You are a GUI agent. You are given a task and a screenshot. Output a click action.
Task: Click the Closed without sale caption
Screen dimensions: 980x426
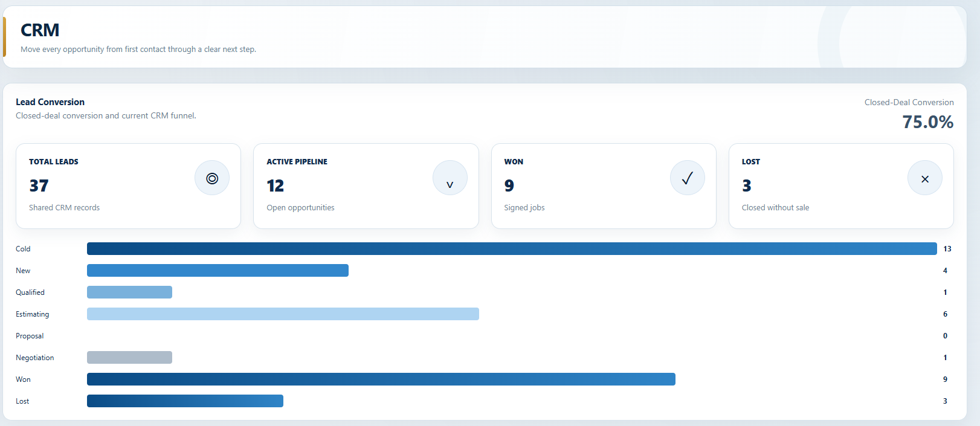click(776, 208)
